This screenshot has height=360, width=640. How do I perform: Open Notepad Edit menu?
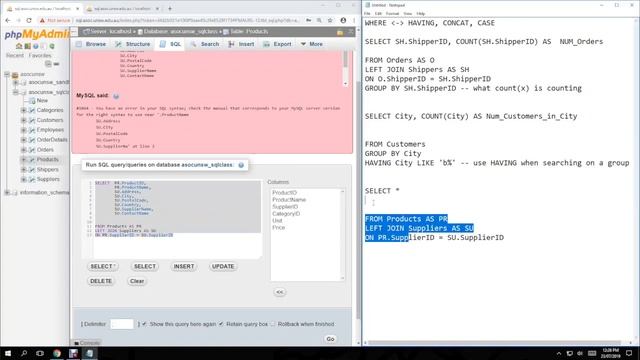pyautogui.click(x=378, y=14)
